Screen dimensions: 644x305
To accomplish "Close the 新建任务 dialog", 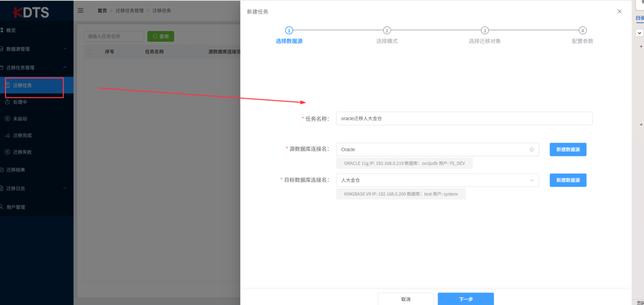I will tap(619, 11).
